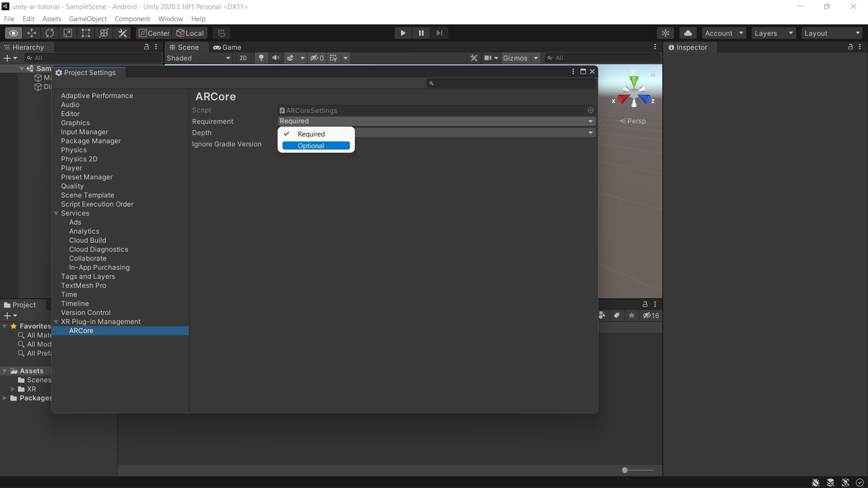Screen dimensions: 868x488
Task: Select Tags and Layers category
Action: [x=88, y=276]
